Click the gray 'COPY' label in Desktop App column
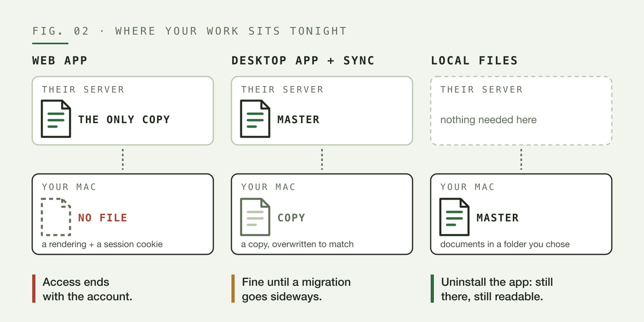The image size is (644, 322). pyautogui.click(x=291, y=218)
